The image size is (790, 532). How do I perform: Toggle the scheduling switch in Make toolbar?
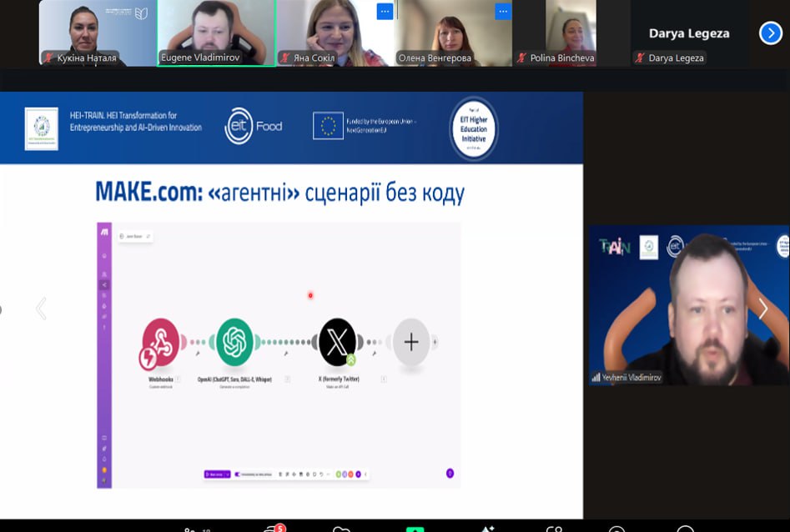(237, 474)
